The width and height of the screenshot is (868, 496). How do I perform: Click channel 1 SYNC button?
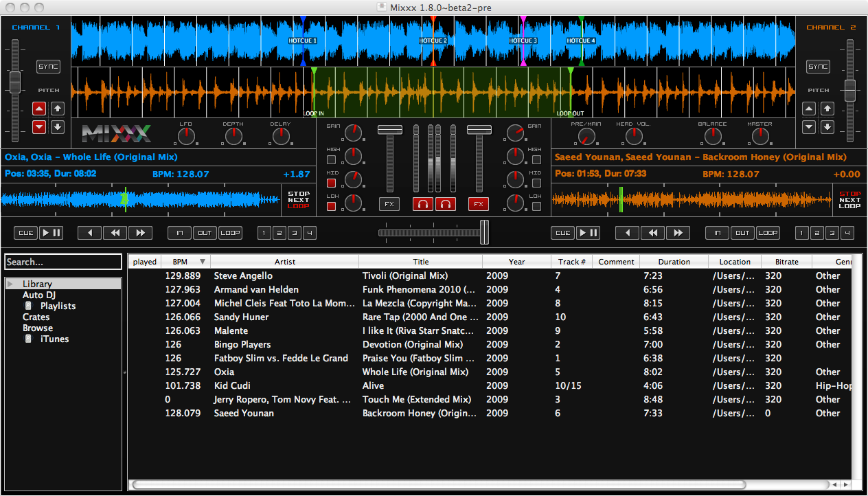49,67
